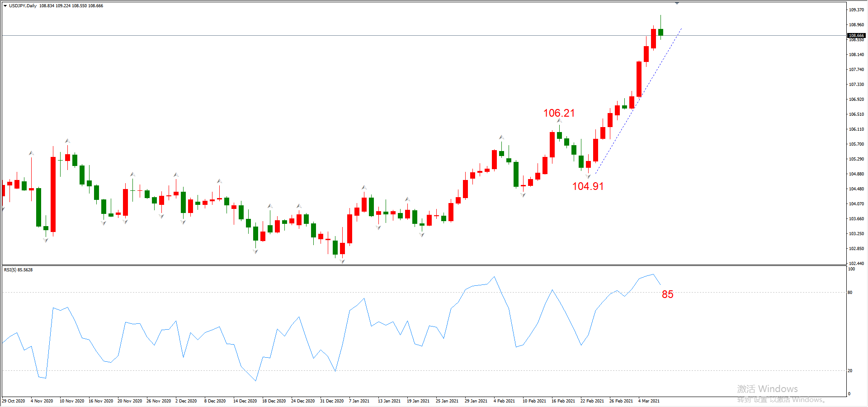Click price scale value 104.070
Viewport: 868px width, 407px height.
[x=856, y=204]
